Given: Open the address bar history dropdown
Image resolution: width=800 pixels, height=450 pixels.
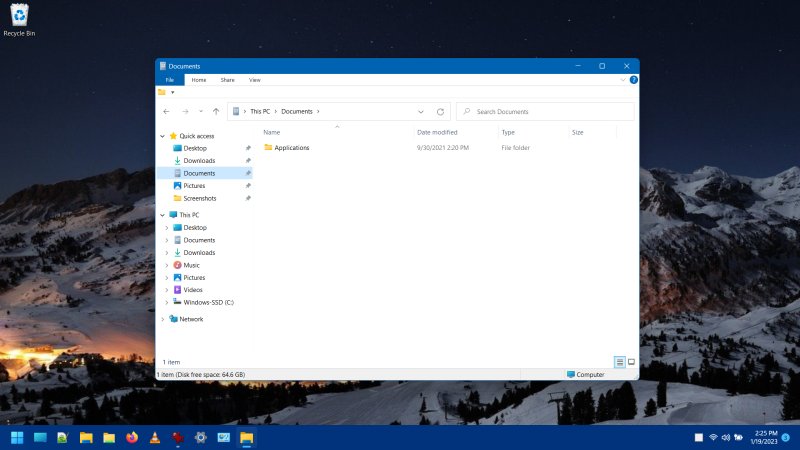Looking at the screenshot, I should 421,112.
